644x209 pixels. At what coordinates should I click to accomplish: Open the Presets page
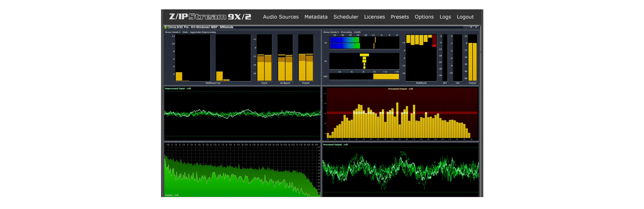pos(400,17)
